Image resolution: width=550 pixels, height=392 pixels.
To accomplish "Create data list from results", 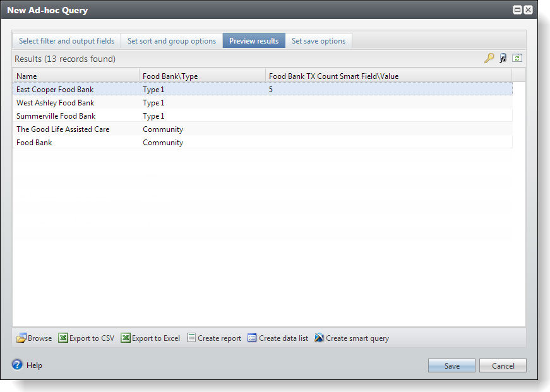I will point(278,338).
